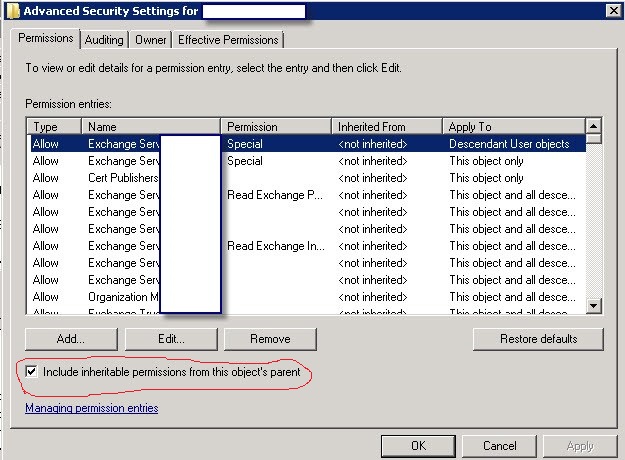Click the Add... button
Image resolution: width=625 pixels, height=460 pixels.
[x=71, y=339]
